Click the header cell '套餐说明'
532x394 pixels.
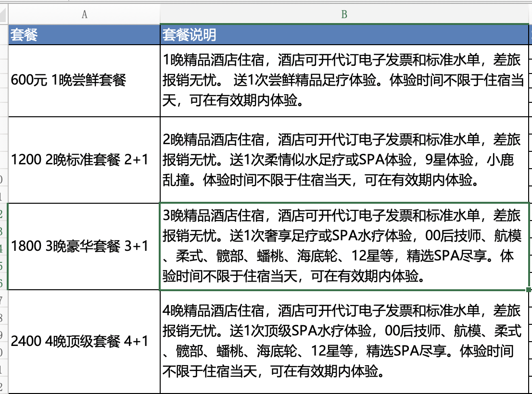(344, 35)
